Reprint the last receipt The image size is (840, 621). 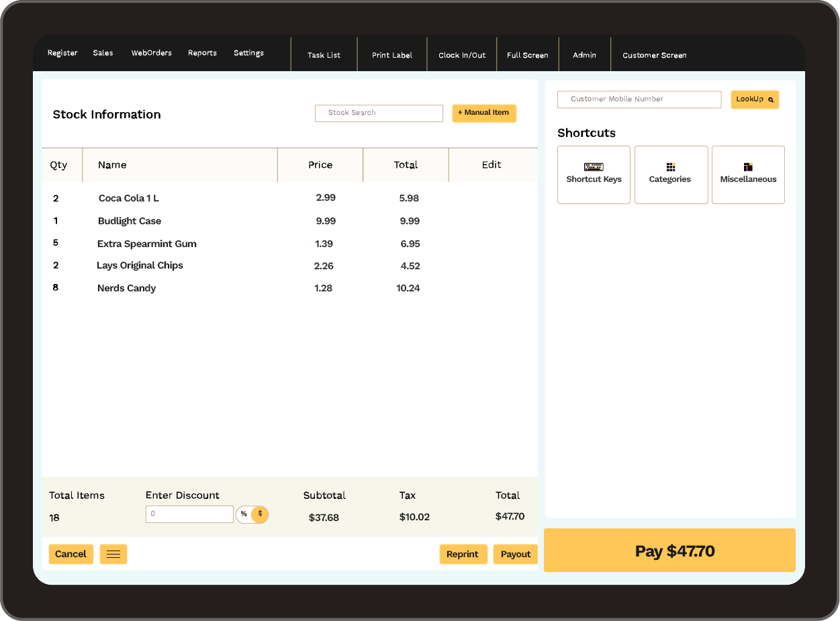(x=463, y=554)
